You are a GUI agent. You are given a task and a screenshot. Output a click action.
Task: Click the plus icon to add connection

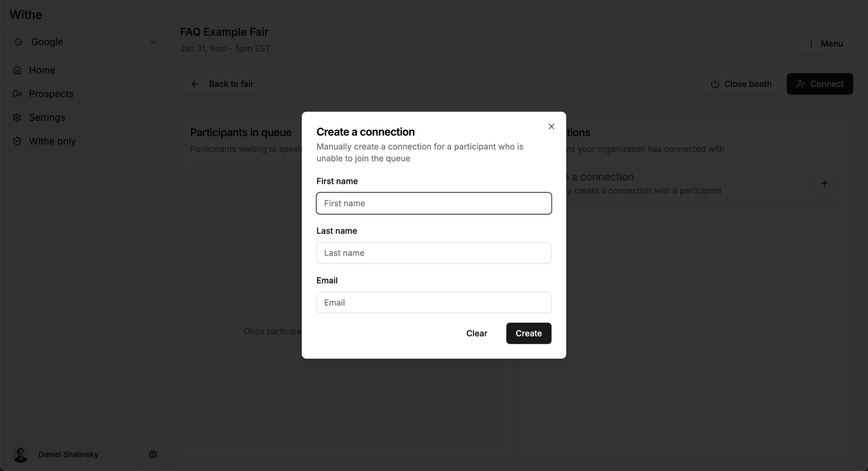pyautogui.click(x=824, y=183)
